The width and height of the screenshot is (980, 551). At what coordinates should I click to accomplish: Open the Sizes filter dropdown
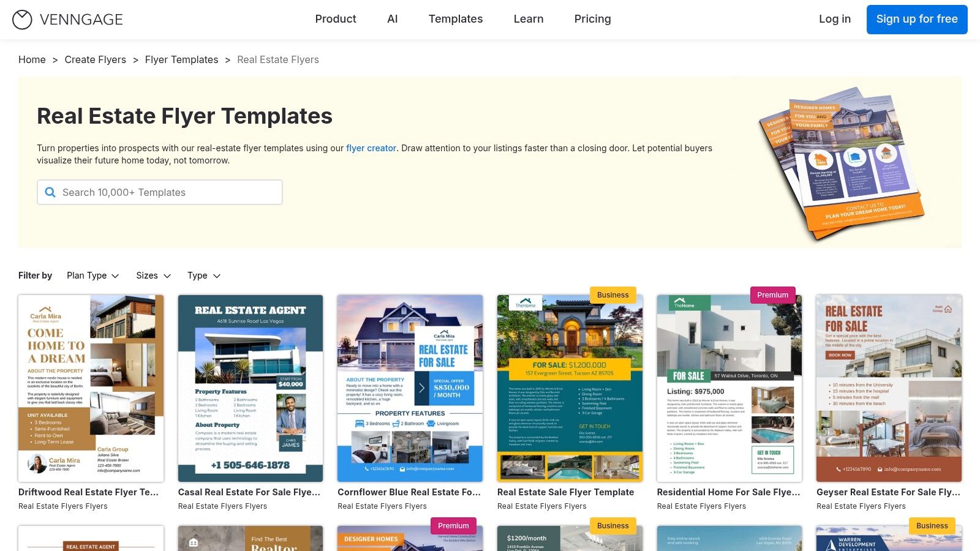click(x=153, y=275)
